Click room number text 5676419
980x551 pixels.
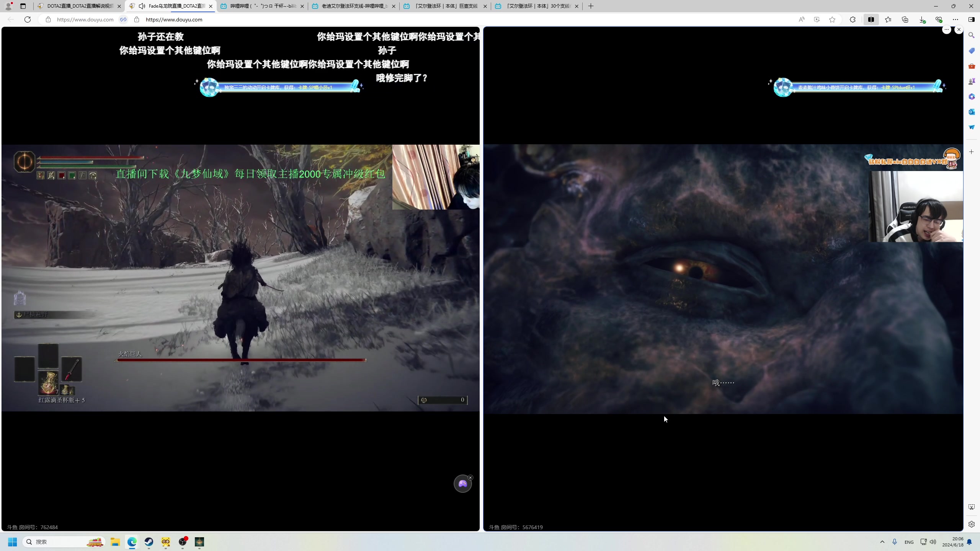tap(532, 527)
